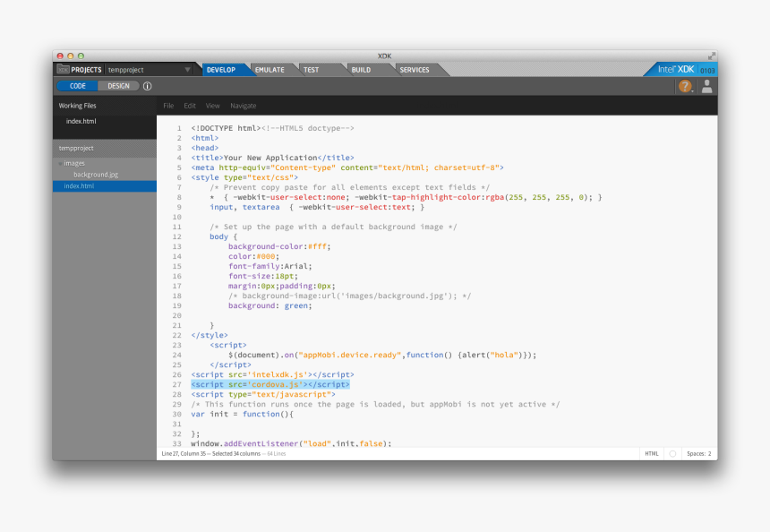Click line number 1 in the gutter
The image size is (770, 532).
tap(179, 128)
